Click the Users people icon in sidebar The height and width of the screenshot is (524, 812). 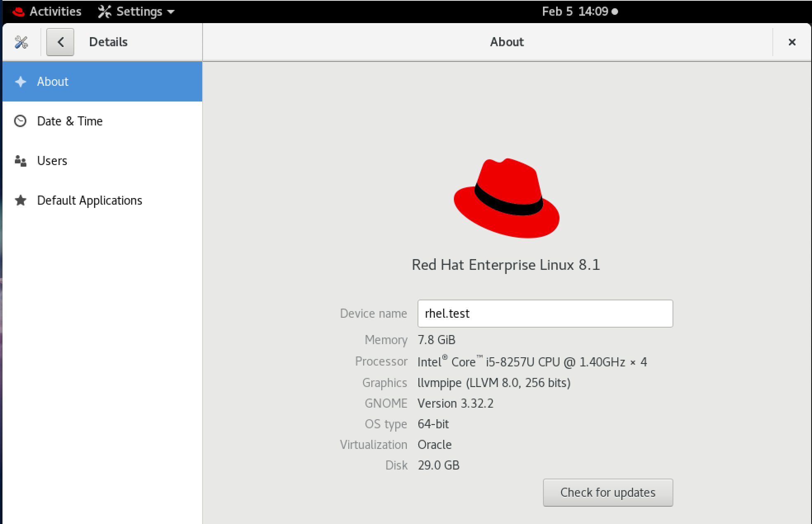20,161
